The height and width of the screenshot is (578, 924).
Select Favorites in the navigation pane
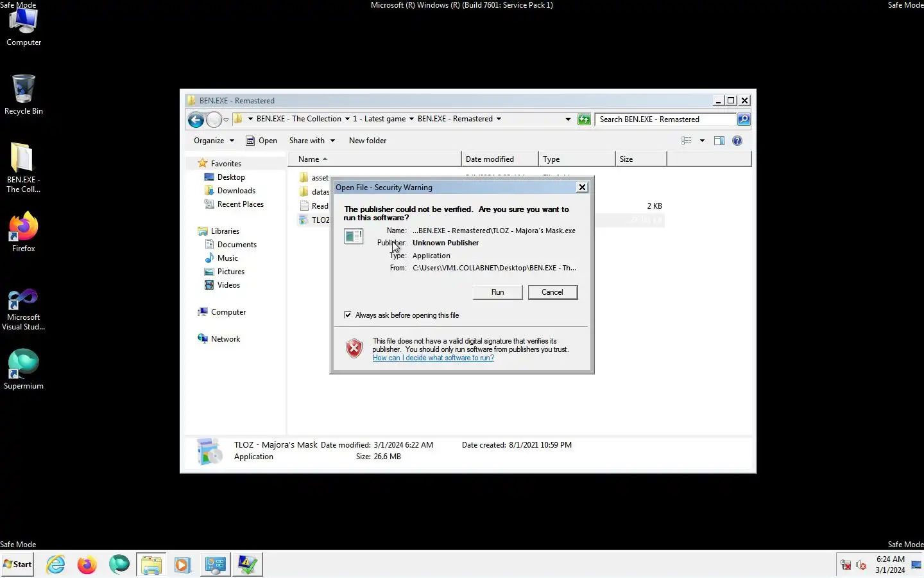(219, 164)
